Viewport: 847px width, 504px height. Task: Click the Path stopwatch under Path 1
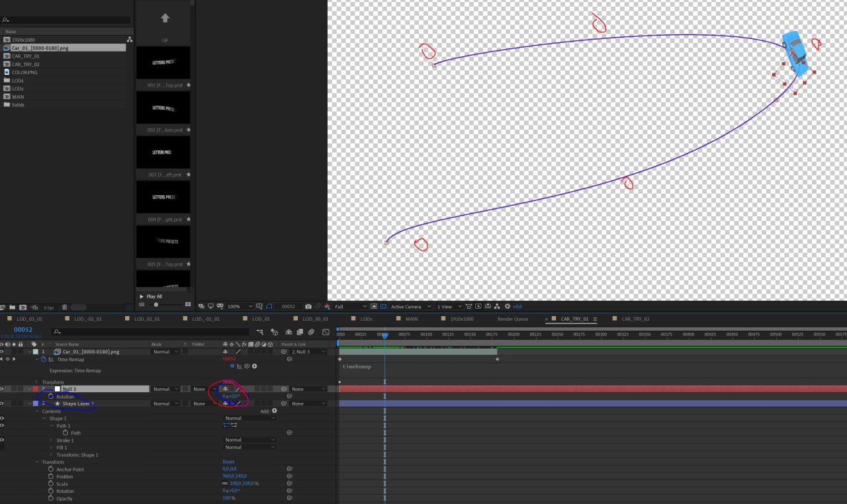66,433
